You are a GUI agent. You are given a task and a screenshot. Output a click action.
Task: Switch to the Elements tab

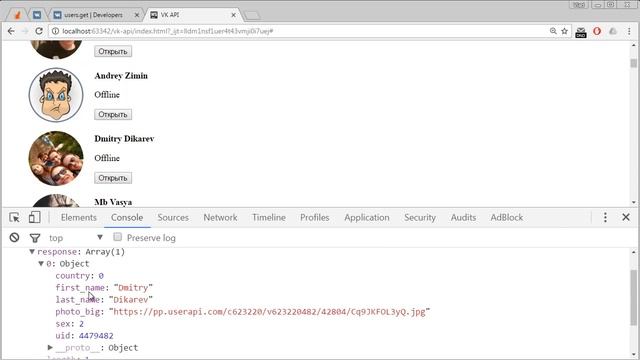pyautogui.click(x=79, y=218)
